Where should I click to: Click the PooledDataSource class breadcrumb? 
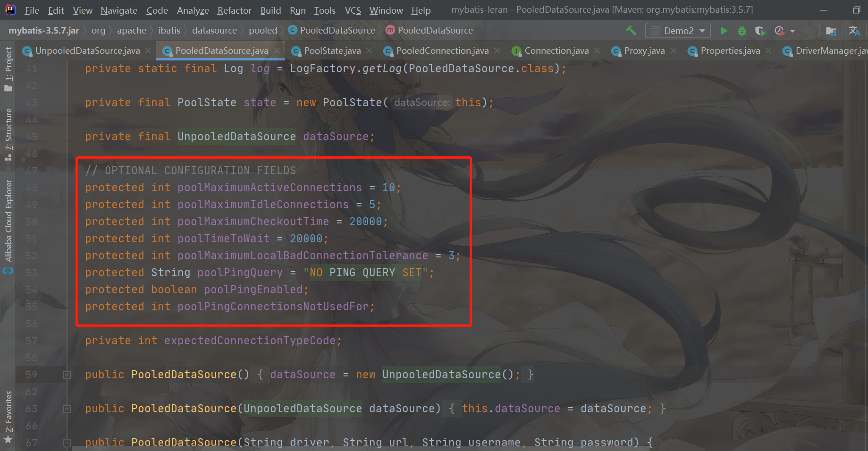(x=332, y=31)
